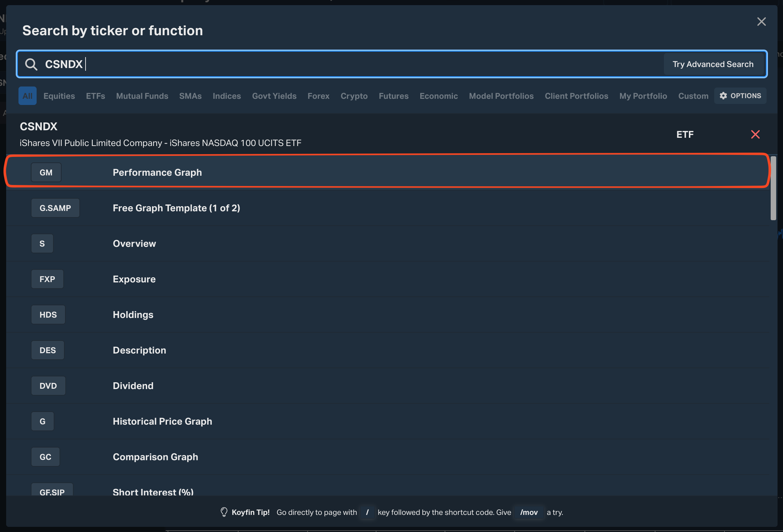783x532 pixels.
Task: Switch to the ETFs filter tab
Action: click(95, 96)
